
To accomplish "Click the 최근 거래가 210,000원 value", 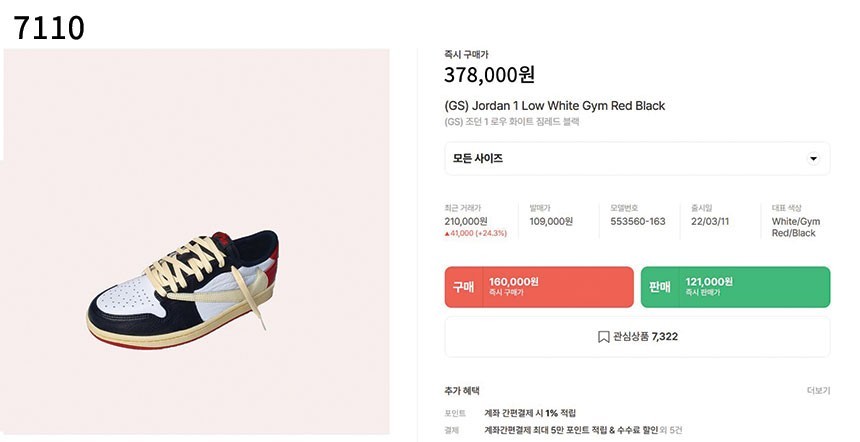I will pos(466,221).
